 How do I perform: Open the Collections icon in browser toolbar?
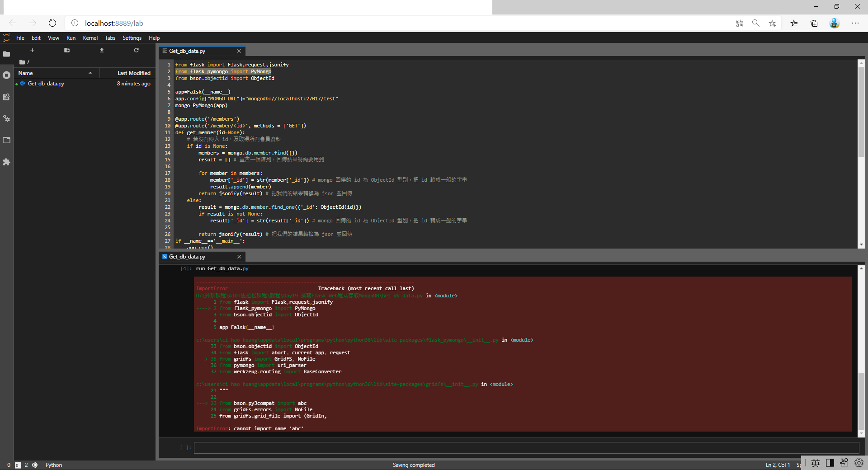click(x=814, y=23)
